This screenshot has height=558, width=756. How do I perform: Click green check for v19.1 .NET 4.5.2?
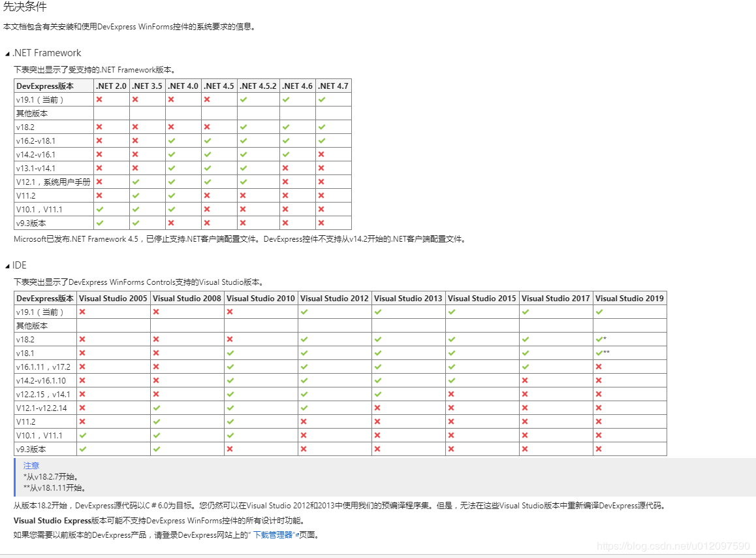(244, 99)
